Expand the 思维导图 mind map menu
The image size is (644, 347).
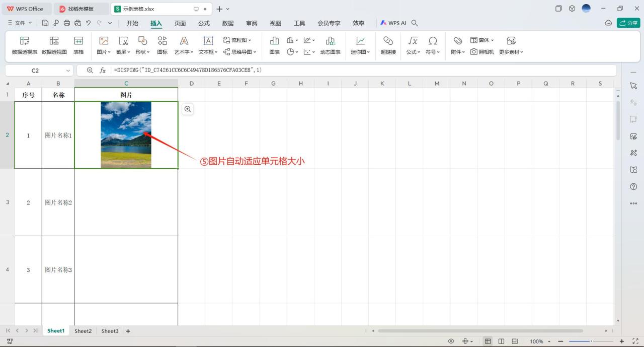(240, 51)
